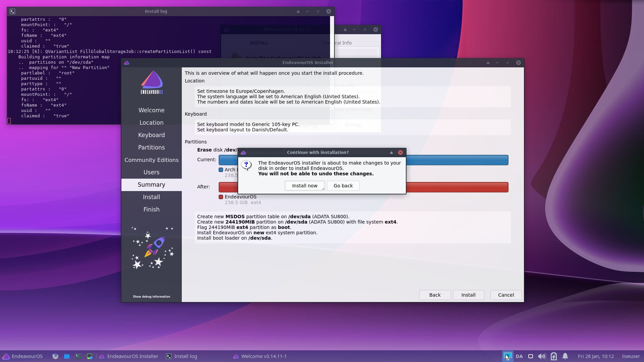The width and height of the screenshot is (644, 362).
Task: Click the text 'Set keyboard layout to Danish/Default.'
Action: 243,130
